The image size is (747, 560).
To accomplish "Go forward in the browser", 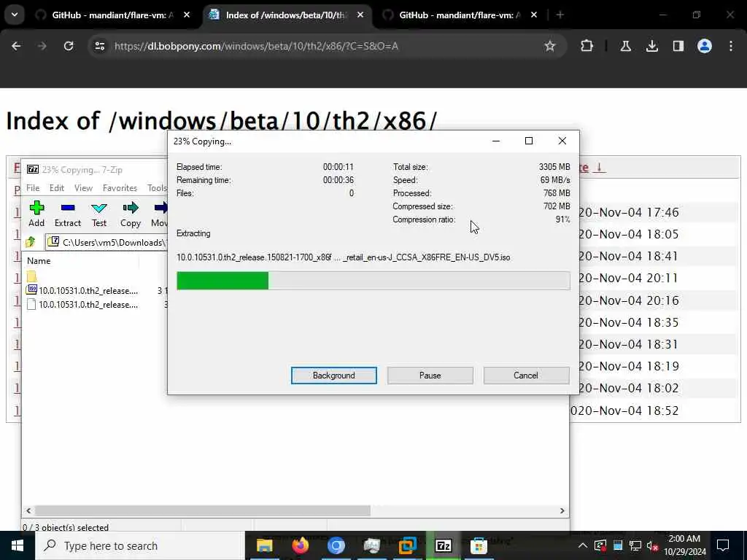I will click(42, 46).
